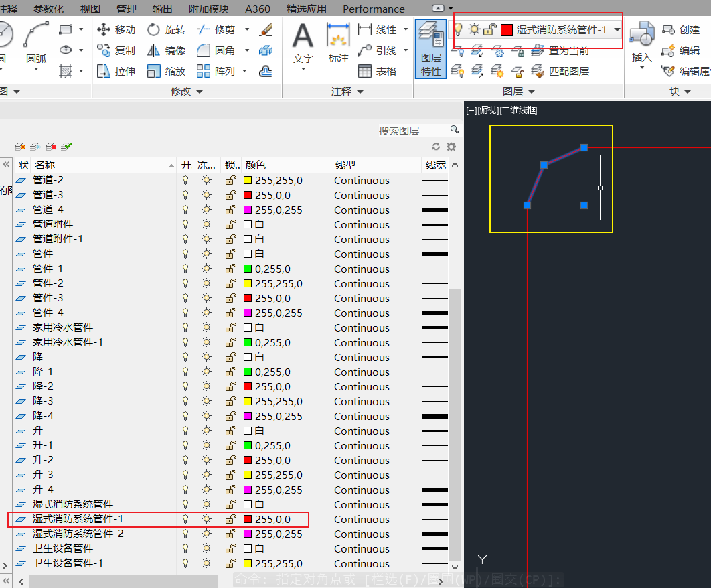Select the Trim (修剪) tool
The image size is (711, 588).
216,30
